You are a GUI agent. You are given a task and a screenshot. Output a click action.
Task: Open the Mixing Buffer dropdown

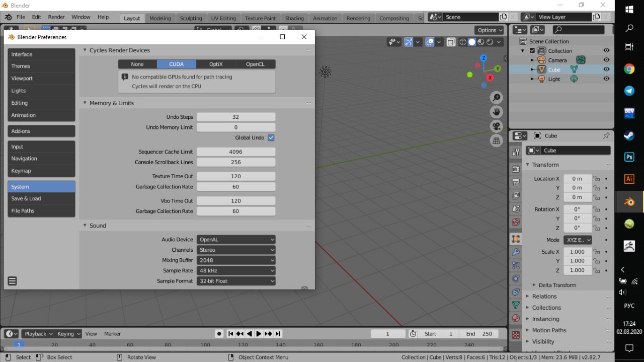(x=236, y=260)
